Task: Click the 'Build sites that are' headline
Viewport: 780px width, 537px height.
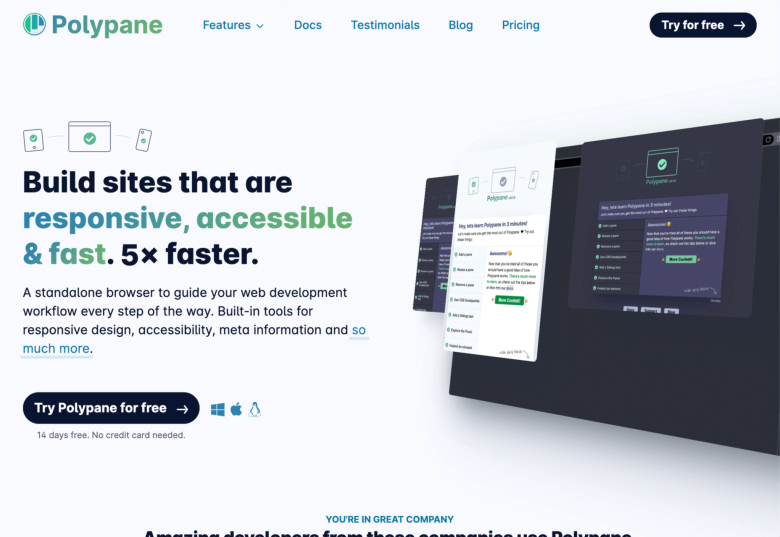Action: pyautogui.click(x=157, y=182)
